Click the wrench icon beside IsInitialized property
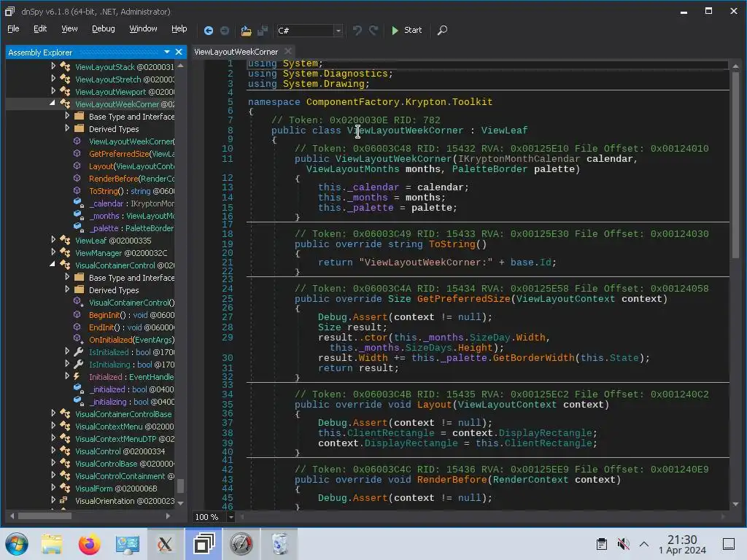Image resolution: width=747 pixels, height=560 pixels. point(78,352)
